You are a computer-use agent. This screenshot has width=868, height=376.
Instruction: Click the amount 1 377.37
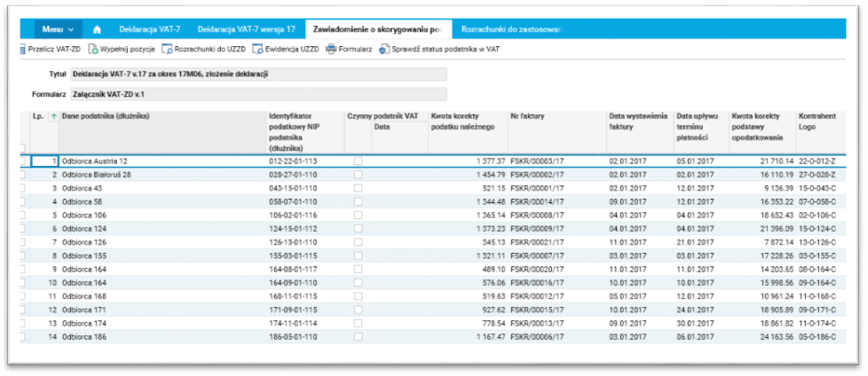491,161
